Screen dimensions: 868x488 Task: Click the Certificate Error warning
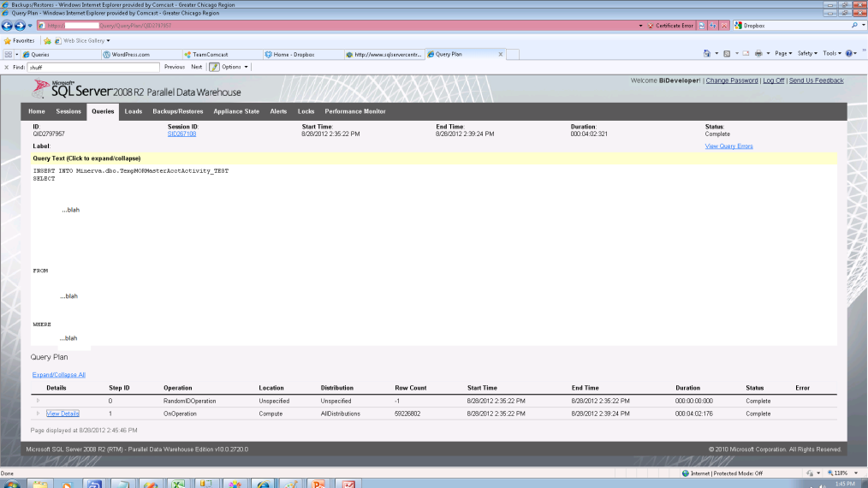coord(670,26)
